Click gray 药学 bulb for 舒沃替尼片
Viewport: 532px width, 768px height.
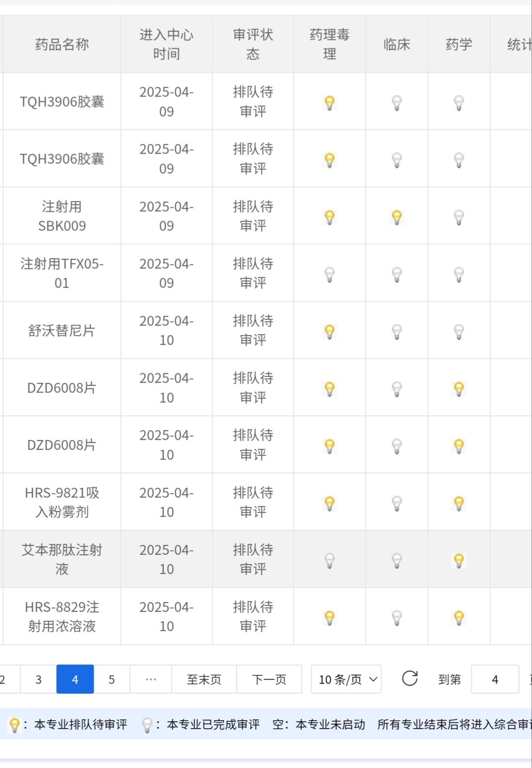459,332
